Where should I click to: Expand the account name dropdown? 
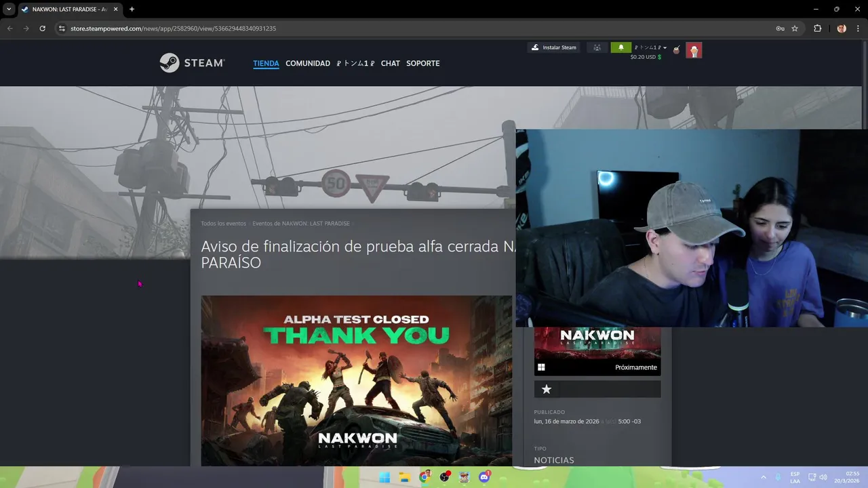tap(650, 47)
